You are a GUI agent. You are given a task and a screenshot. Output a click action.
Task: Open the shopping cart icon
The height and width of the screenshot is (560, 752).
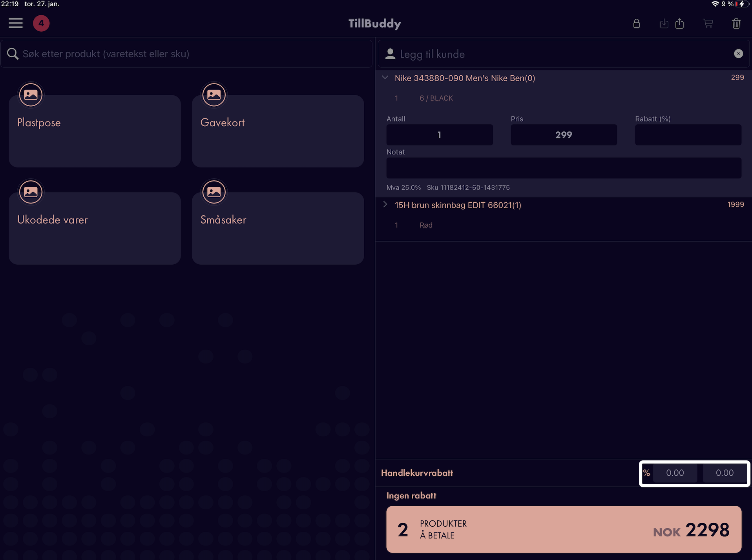(708, 24)
